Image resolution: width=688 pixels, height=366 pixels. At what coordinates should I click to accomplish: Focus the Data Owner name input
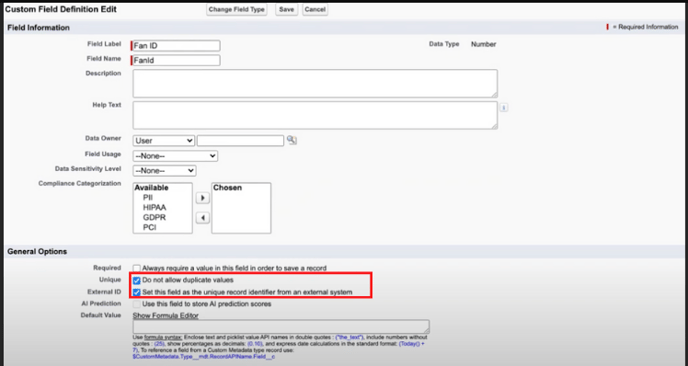click(240, 140)
